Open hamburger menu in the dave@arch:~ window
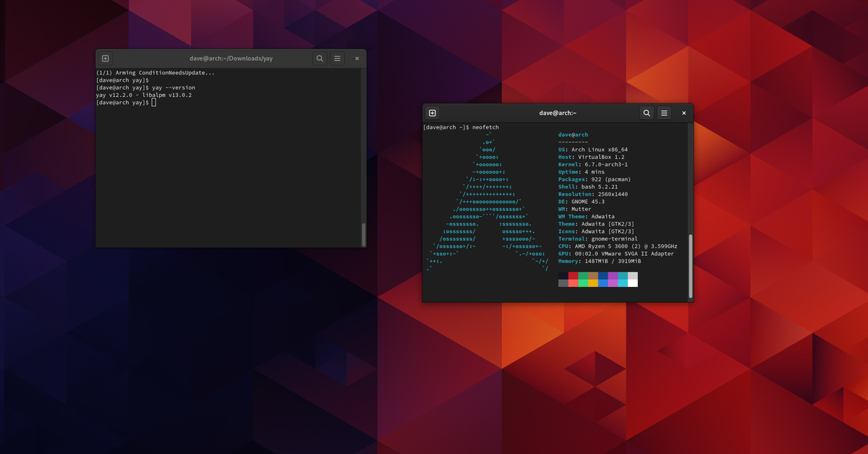The image size is (868, 454). coord(664,113)
